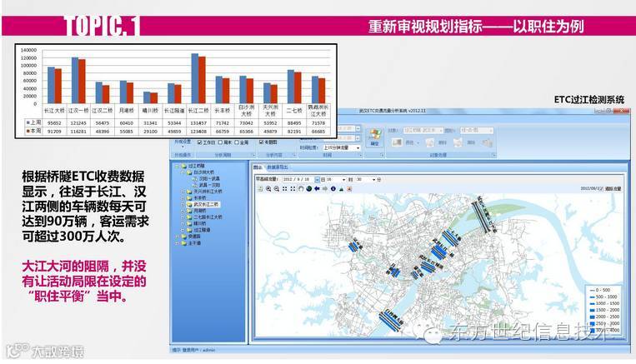Open the minute dropdown showing 30

(x=374, y=180)
